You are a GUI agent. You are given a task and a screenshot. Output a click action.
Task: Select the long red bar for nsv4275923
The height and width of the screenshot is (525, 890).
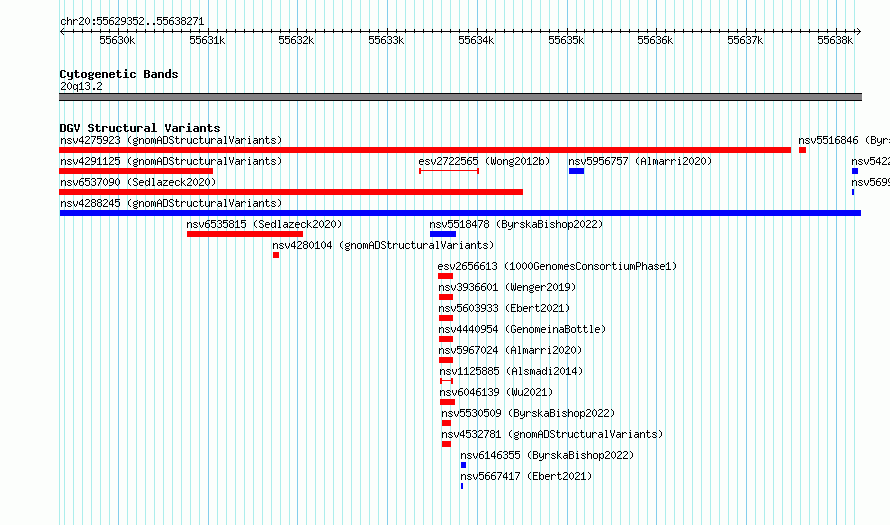coord(425,150)
